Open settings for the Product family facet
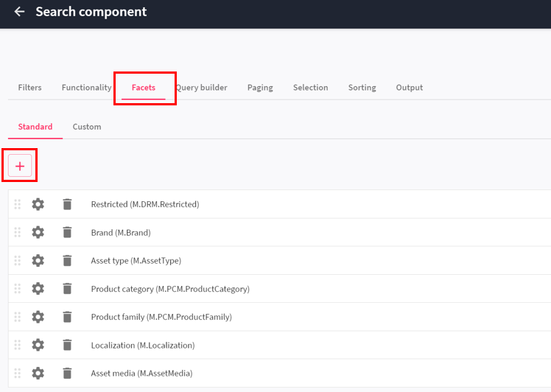The image size is (551, 392). [x=38, y=317]
